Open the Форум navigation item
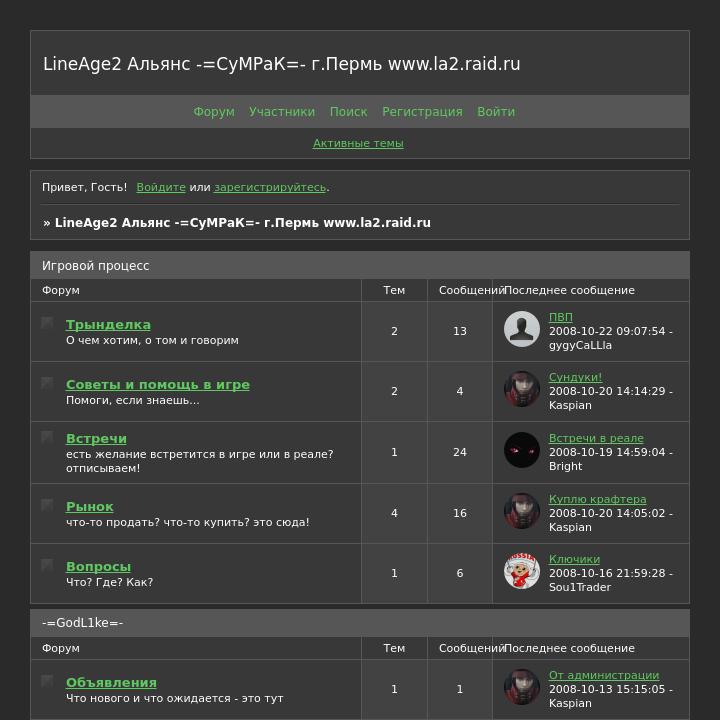Viewport: 720px width, 720px height. point(214,112)
